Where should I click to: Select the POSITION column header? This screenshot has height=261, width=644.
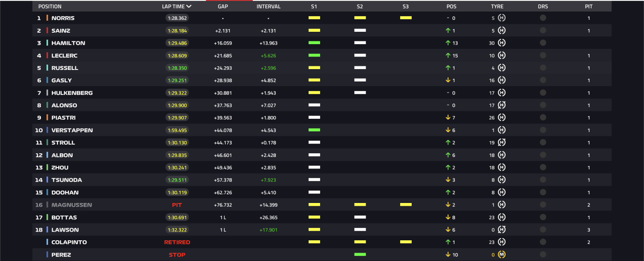(x=50, y=6)
